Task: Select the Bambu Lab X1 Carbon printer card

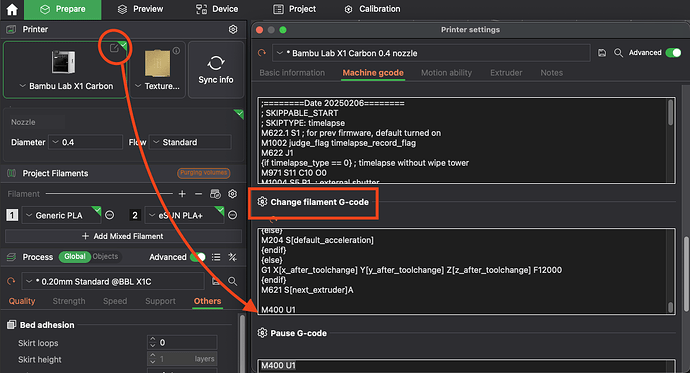Action: tap(65, 70)
